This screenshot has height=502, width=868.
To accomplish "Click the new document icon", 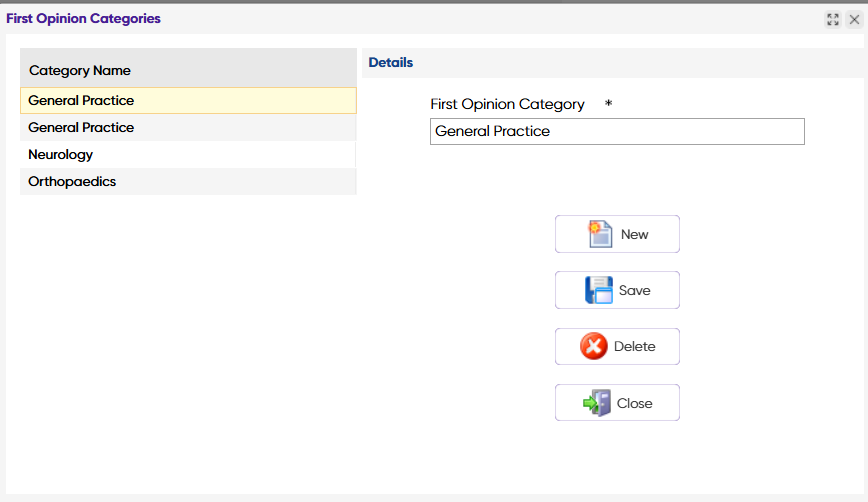I will pyautogui.click(x=600, y=234).
